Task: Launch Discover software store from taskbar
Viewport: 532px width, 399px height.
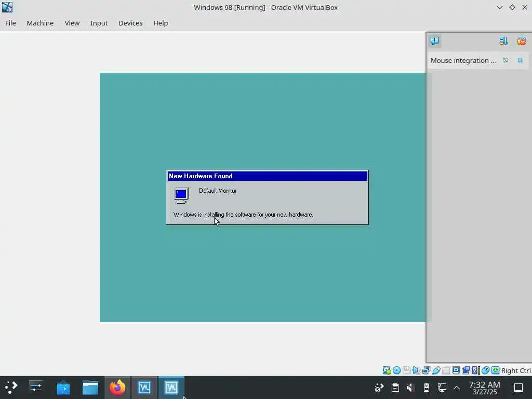Action: point(63,388)
